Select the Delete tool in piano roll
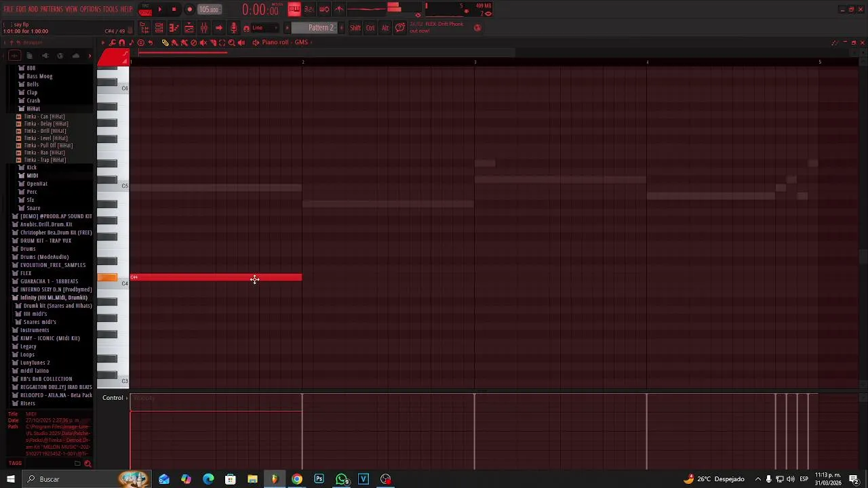 tap(193, 42)
